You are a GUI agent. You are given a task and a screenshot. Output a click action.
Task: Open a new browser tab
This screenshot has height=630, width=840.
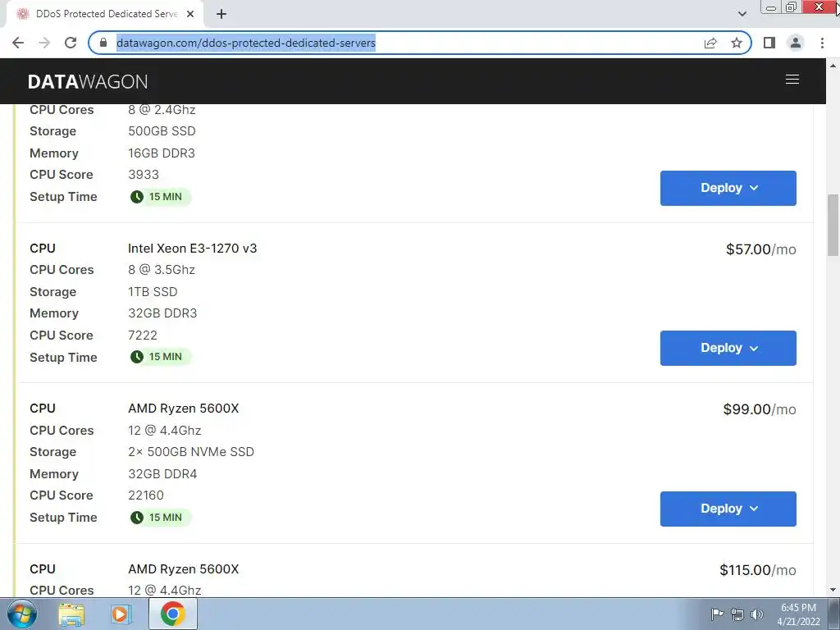click(x=221, y=14)
